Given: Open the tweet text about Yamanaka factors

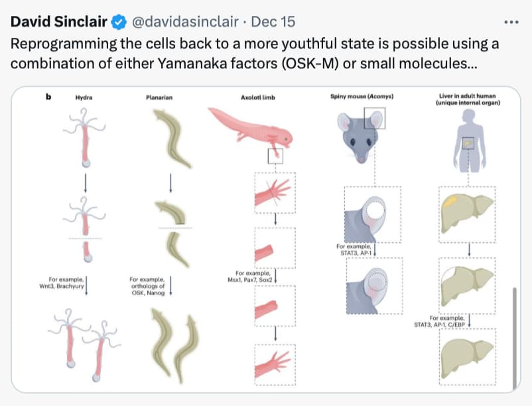Looking at the screenshot, I should coord(255,53).
